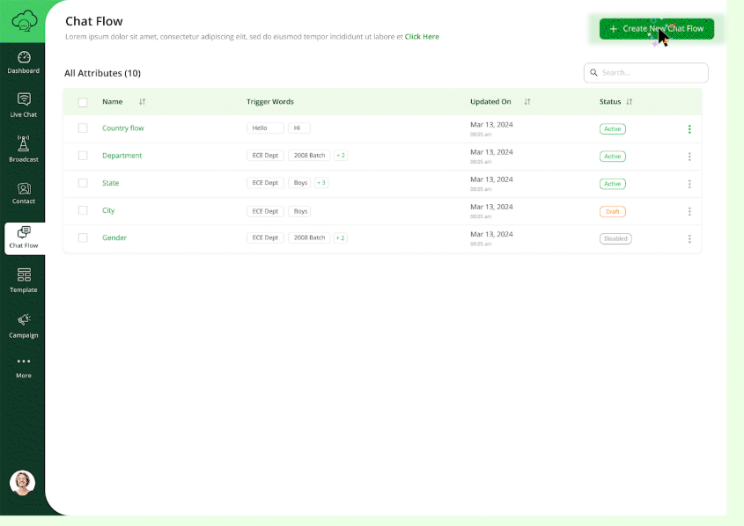Select Chat Flow in sidebar
This screenshot has width=744, height=526.
[x=24, y=238]
